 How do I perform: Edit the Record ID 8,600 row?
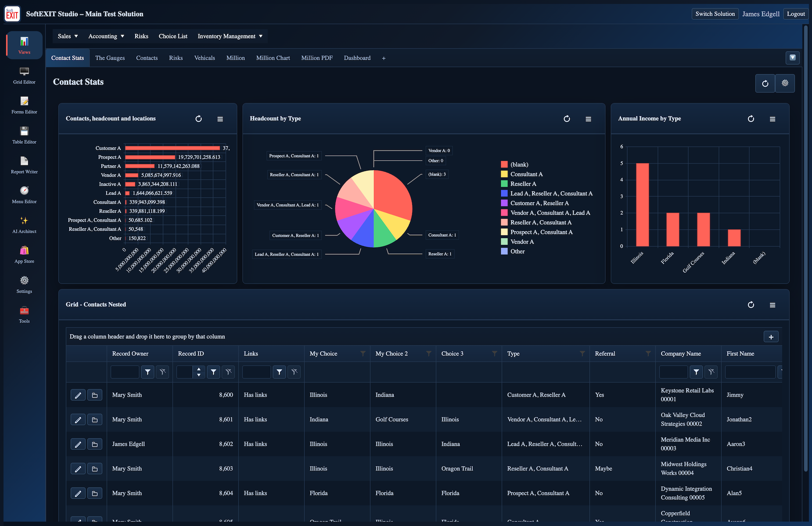[78, 395]
